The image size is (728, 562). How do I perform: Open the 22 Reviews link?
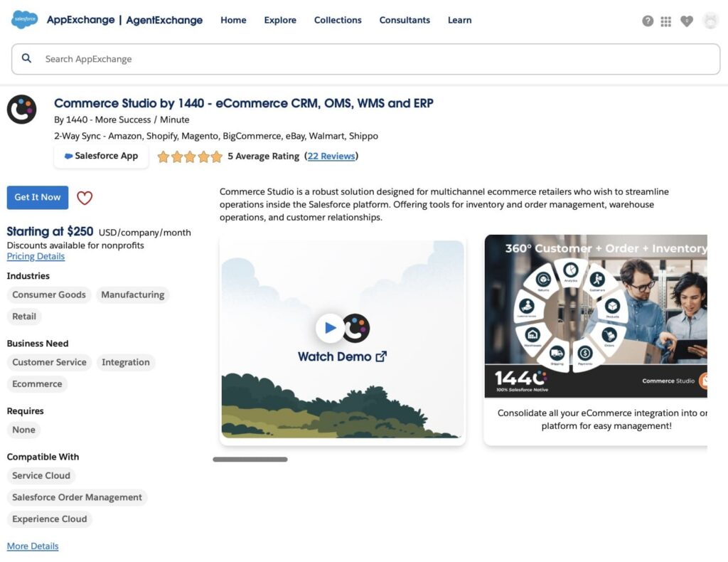(x=331, y=156)
